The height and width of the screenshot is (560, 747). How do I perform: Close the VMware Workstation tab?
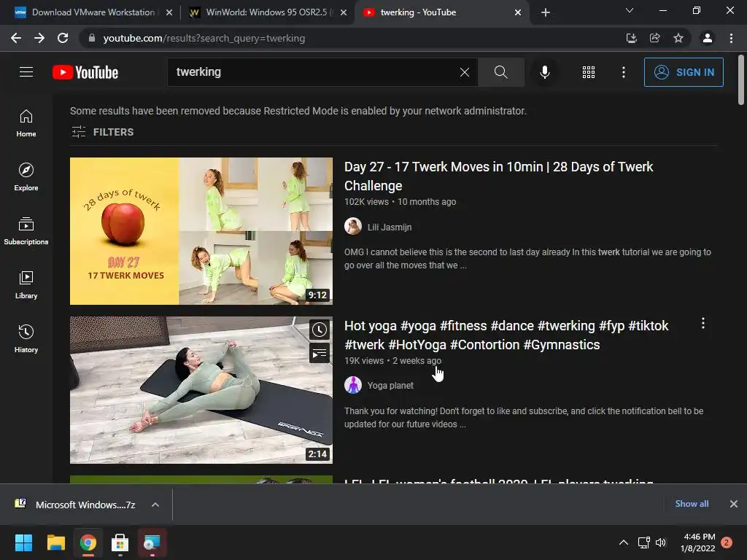point(169,13)
